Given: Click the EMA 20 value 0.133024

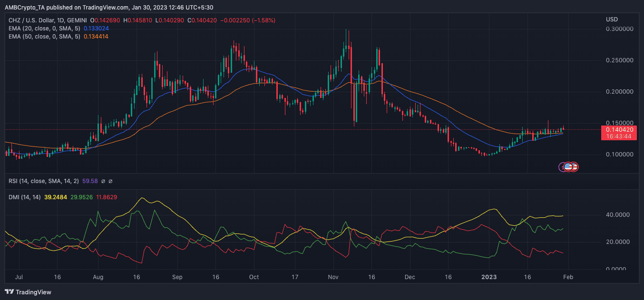Looking at the screenshot, I should [97, 28].
